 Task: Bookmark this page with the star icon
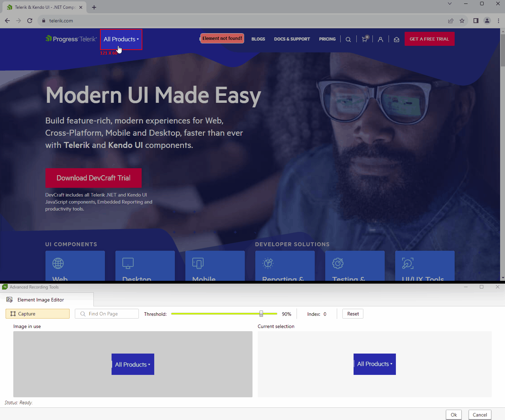tap(462, 21)
